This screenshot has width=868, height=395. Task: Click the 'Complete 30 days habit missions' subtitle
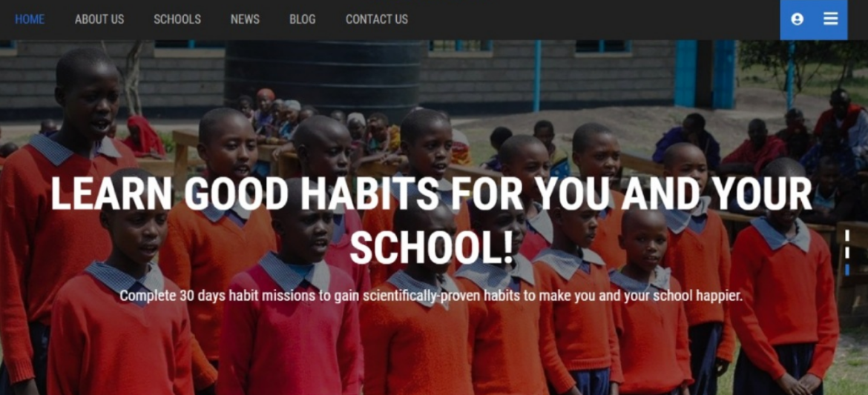431,296
